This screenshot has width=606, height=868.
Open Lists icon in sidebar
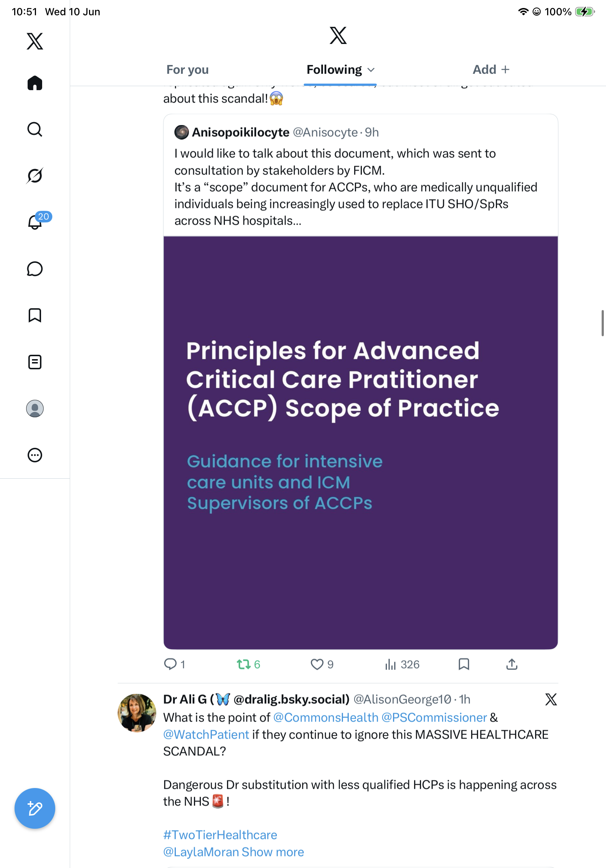point(35,362)
